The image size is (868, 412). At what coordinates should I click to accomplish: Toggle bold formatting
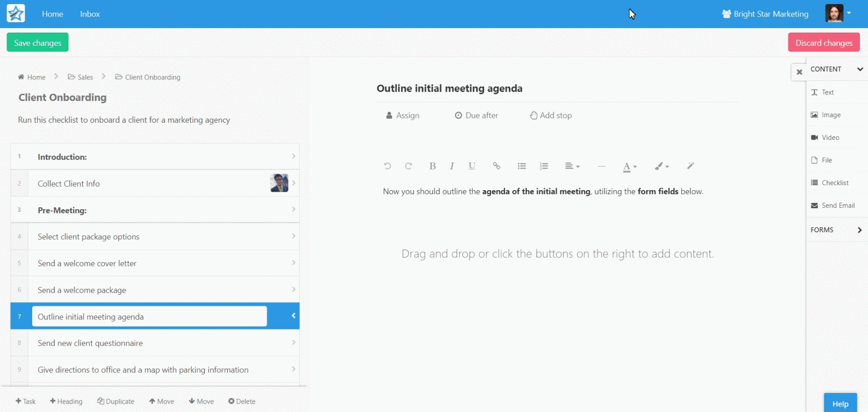(432, 166)
